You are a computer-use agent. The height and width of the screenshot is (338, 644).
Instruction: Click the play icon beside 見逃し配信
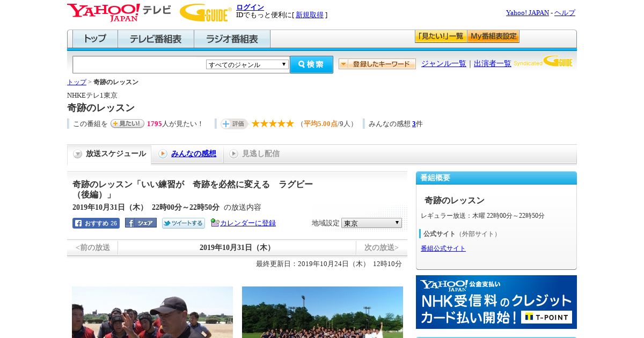(233, 154)
